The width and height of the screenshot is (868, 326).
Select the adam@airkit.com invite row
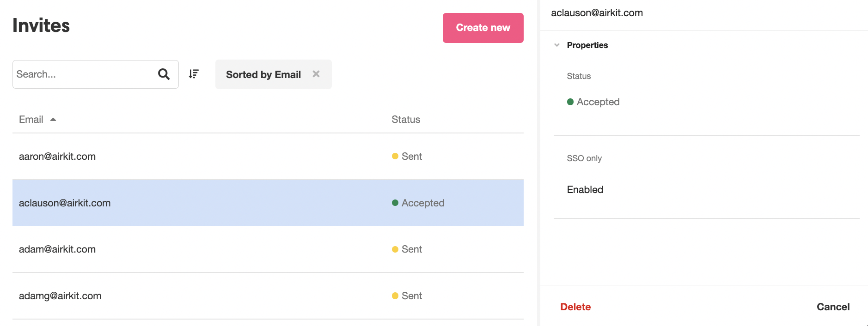[x=57, y=249]
